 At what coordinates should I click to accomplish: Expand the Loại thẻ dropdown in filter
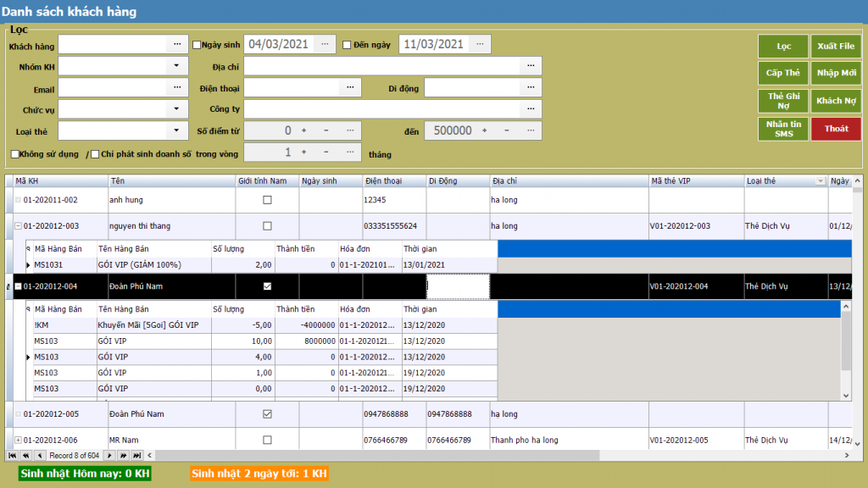[176, 130]
